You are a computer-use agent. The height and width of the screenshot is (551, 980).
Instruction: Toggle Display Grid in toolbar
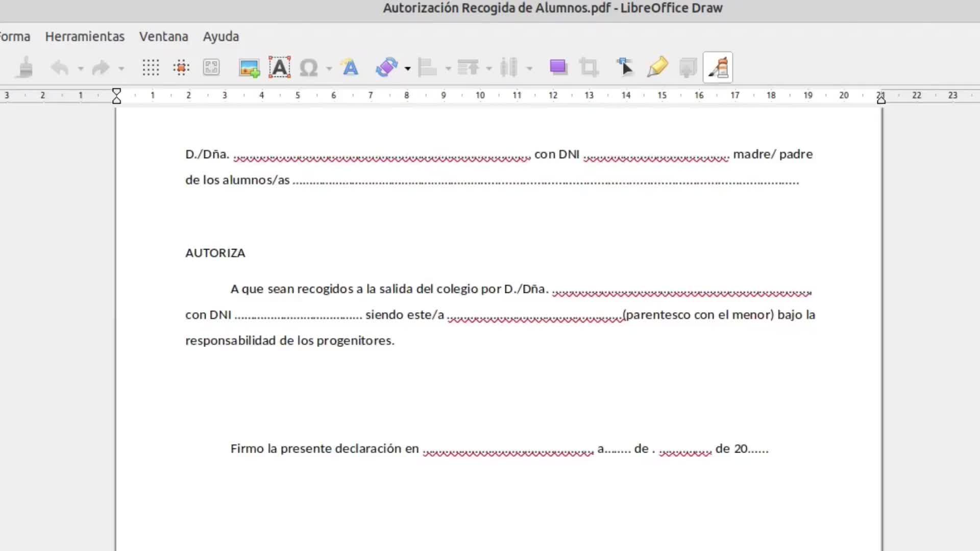[151, 67]
